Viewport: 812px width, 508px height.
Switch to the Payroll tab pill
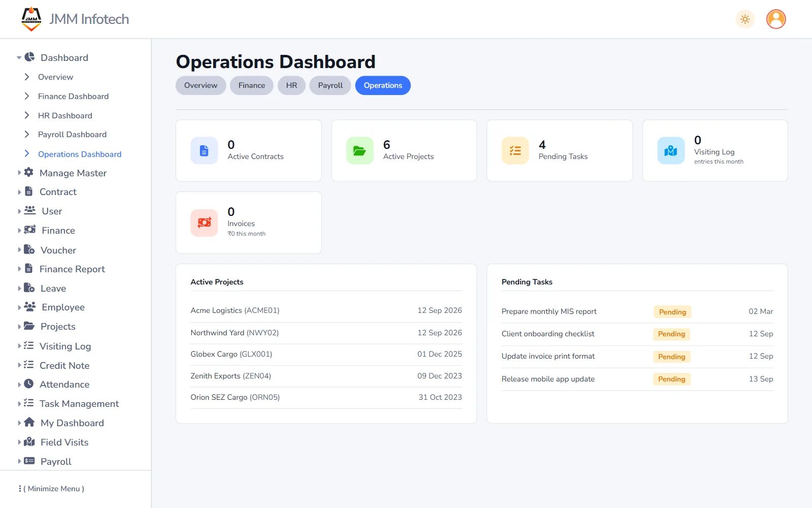330,85
